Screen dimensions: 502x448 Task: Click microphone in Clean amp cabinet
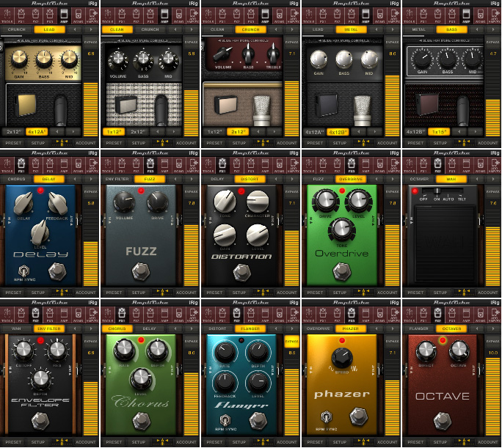point(161,110)
